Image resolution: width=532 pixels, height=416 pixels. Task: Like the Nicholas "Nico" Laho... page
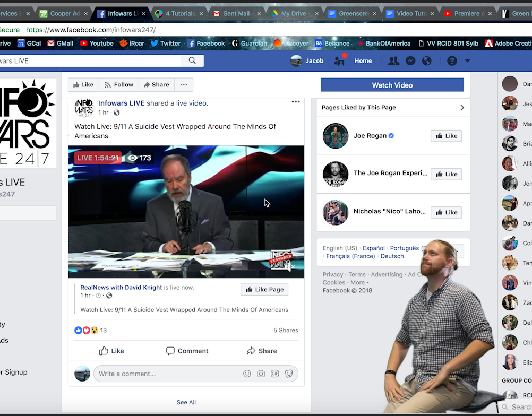click(446, 213)
